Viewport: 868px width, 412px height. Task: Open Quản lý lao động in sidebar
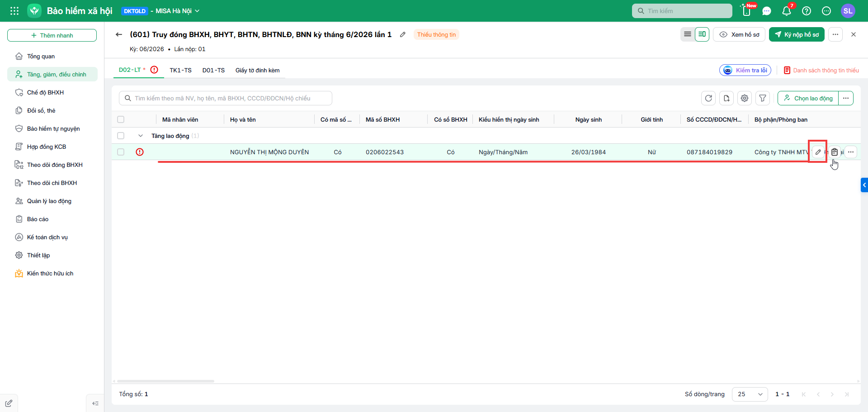tap(52, 201)
